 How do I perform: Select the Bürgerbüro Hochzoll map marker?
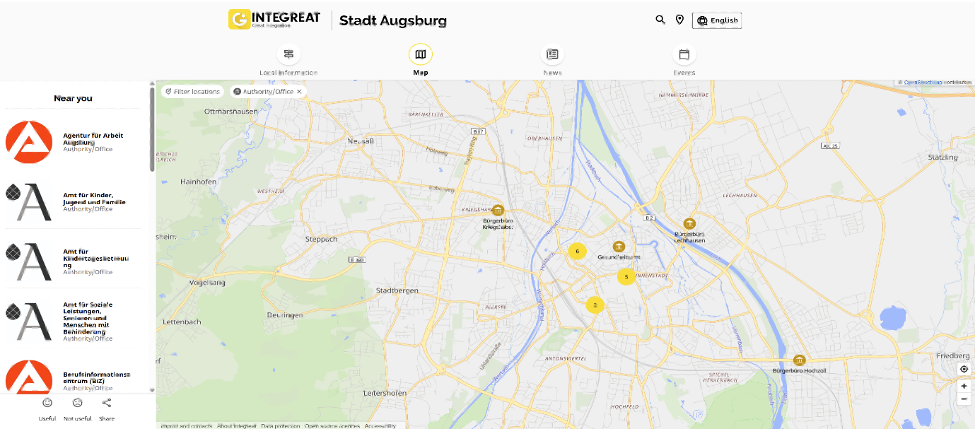[798, 360]
